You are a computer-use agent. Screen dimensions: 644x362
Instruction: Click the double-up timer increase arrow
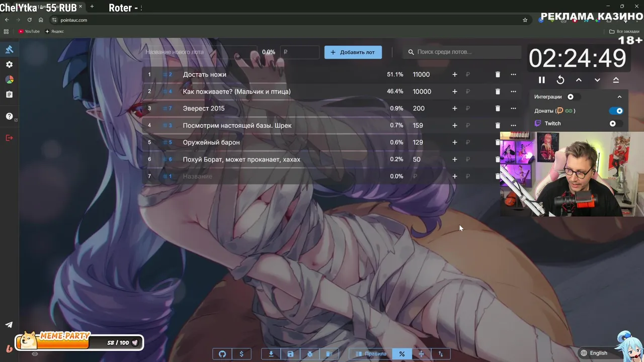tap(616, 80)
